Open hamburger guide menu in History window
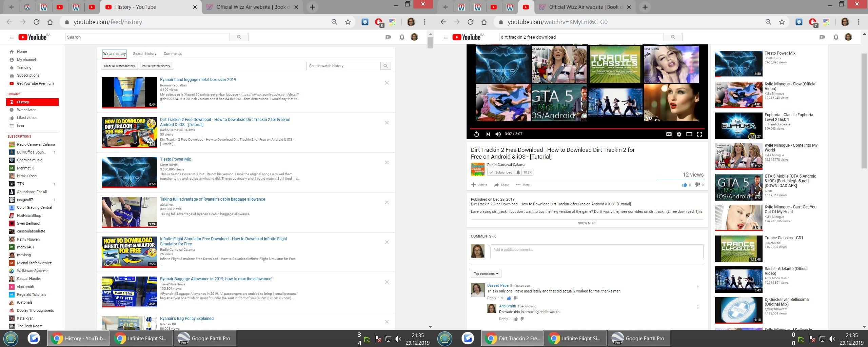868x347 pixels. pos(12,37)
